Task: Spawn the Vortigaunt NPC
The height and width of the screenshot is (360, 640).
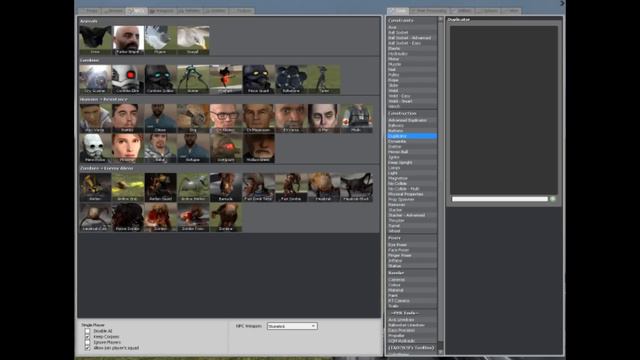Action: pyautogui.click(x=226, y=148)
